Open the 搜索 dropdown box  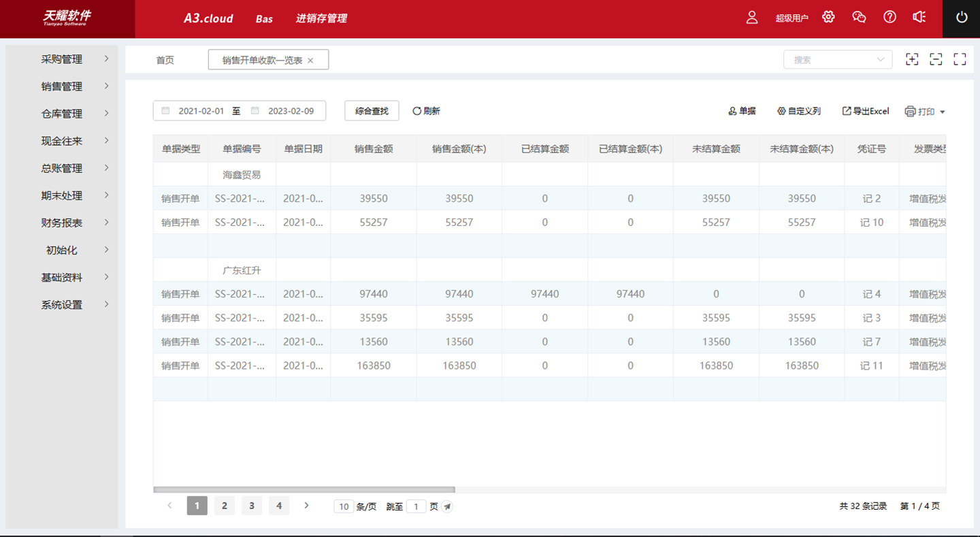coord(838,60)
